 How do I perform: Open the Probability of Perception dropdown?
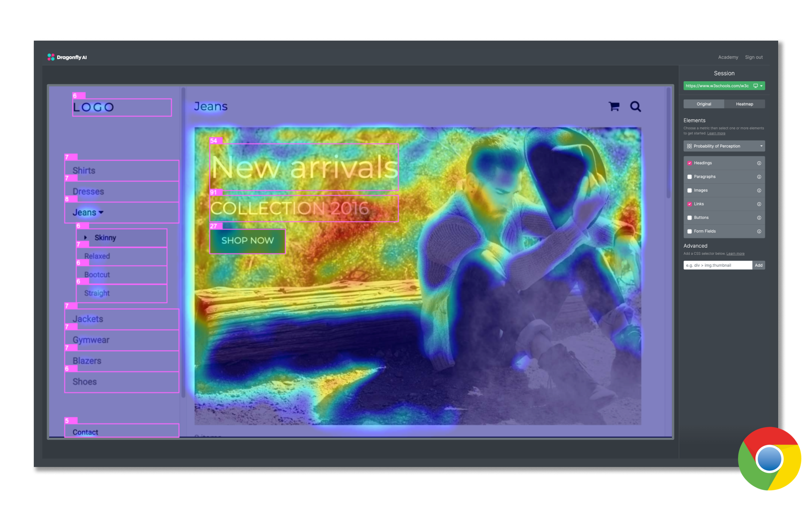724,146
